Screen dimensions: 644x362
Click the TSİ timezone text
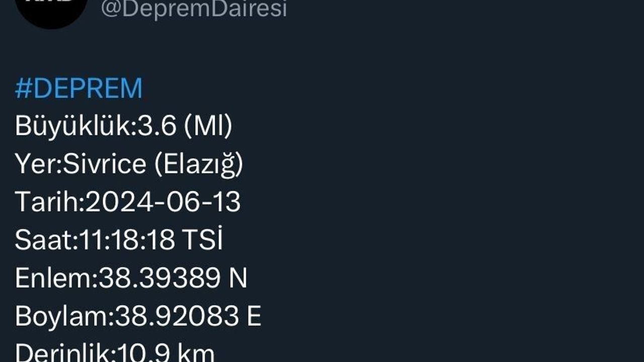[x=202, y=240]
